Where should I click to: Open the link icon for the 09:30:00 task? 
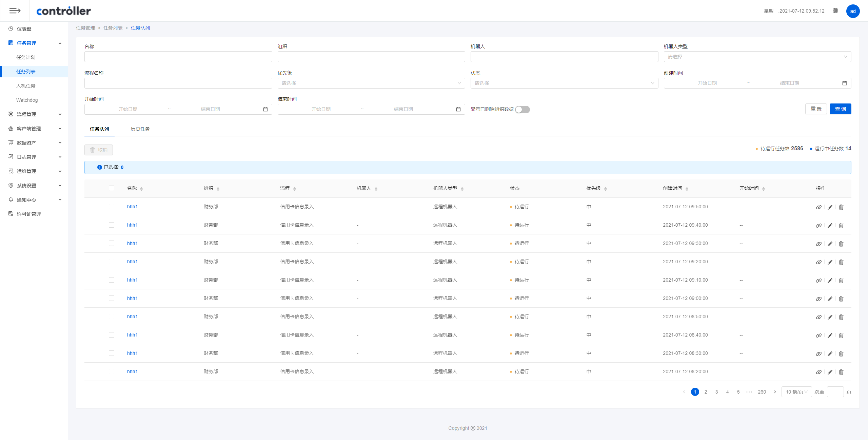(x=818, y=244)
